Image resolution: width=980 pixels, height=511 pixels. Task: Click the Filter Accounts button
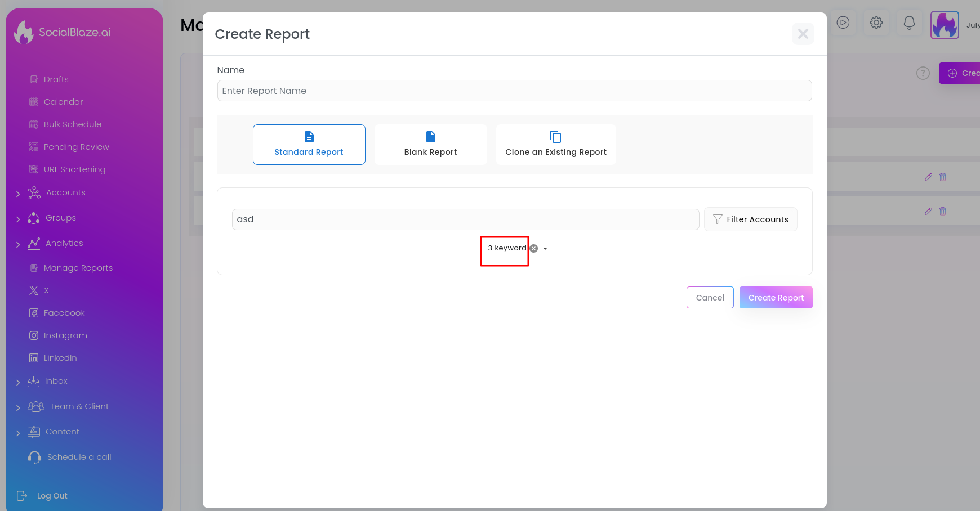pos(751,219)
